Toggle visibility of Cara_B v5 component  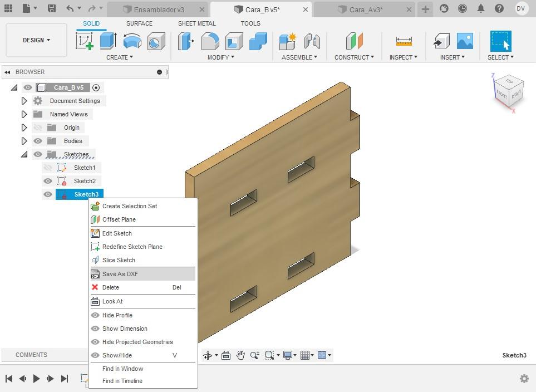click(28, 87)
